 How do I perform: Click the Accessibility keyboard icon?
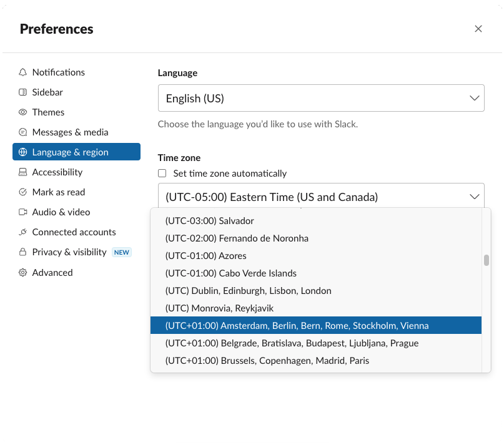coord(23,172)
